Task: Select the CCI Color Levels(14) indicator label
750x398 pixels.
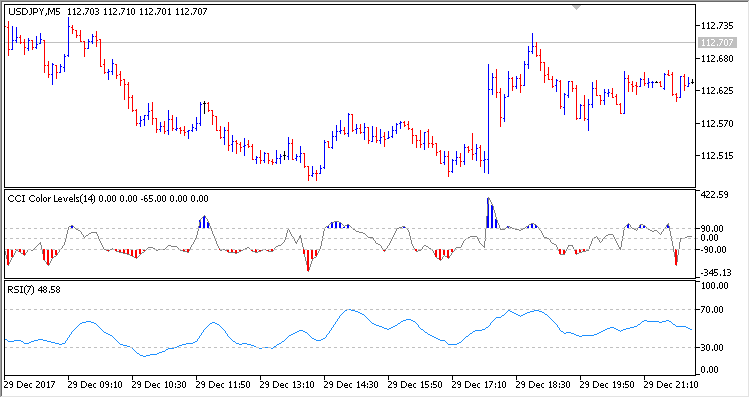Action: coord(52,199)
